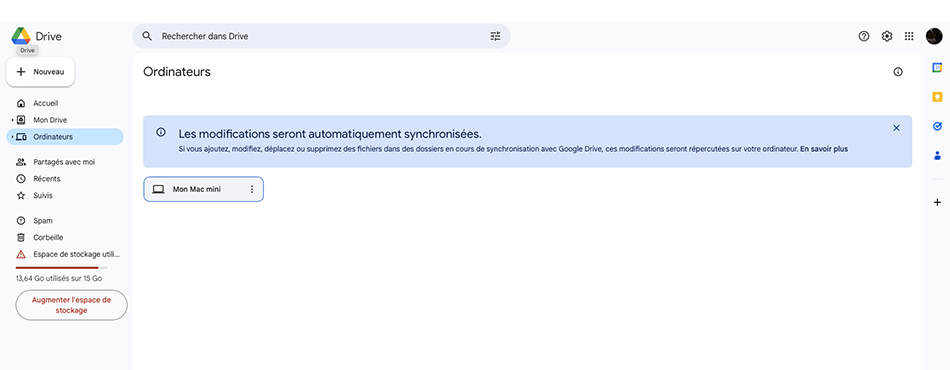The image size is (950, 370).
Task: Focus the Rechercher dans Drive field
Action: 321,36
